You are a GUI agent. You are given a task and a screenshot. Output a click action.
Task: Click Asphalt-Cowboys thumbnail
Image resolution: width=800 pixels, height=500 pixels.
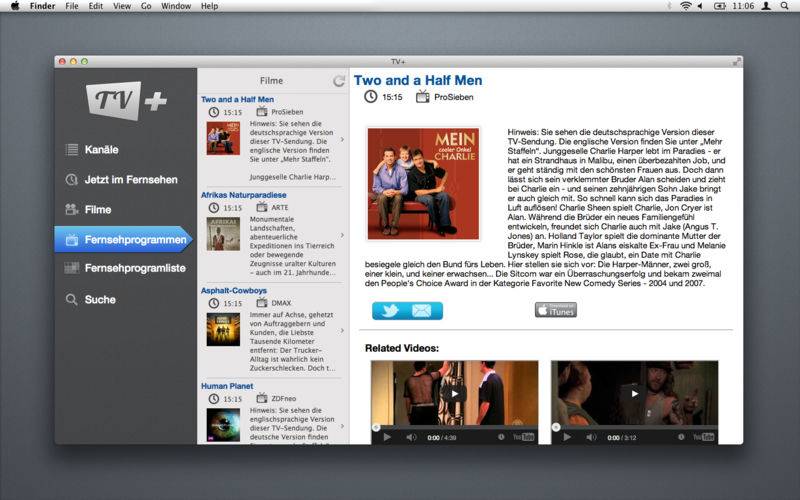[x=223, y=330]
